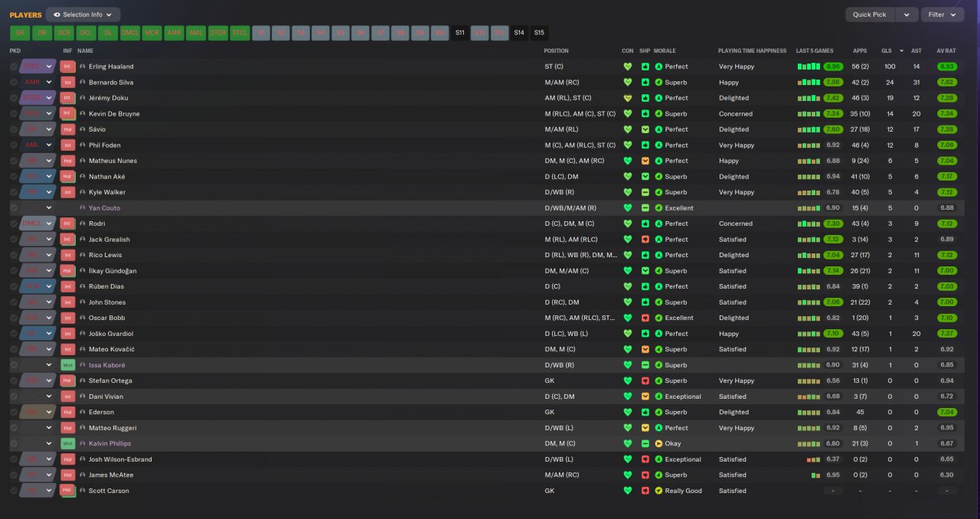The width and height of the screenshot is (980, 519).
Task: Open the Filter dropdown
Action: point(942,15)
